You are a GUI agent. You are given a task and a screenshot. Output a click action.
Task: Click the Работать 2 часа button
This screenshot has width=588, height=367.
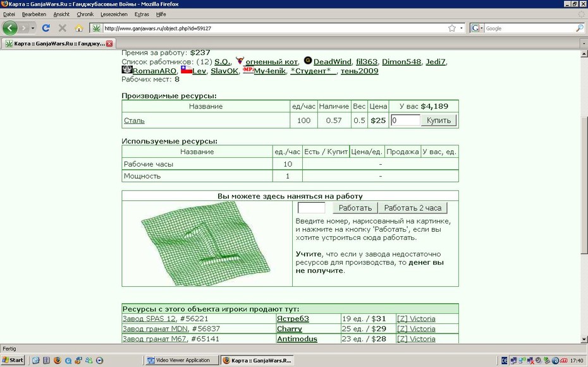pyautogui.click(x=412, y=208)
